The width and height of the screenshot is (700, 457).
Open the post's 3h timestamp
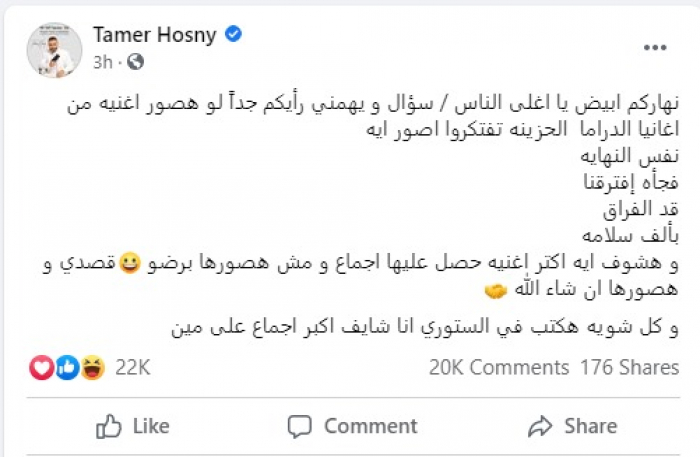click(x=101, y=62)
